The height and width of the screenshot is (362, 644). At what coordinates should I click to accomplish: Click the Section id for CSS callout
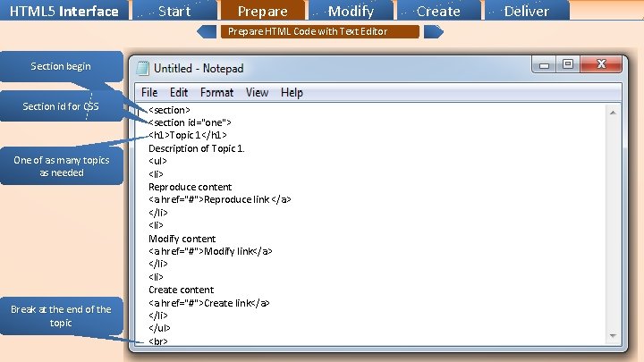pos(61,106)
